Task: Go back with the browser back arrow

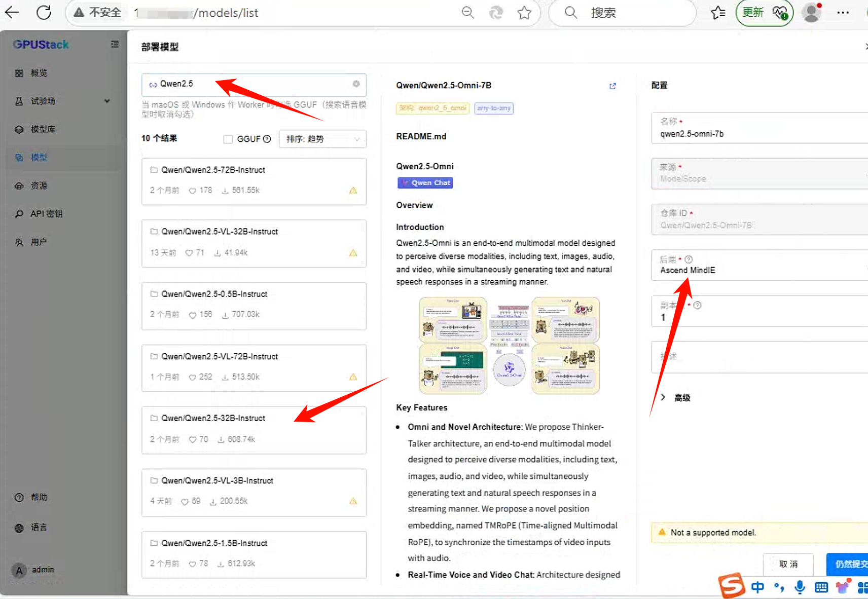Action: tap(12, 13)
